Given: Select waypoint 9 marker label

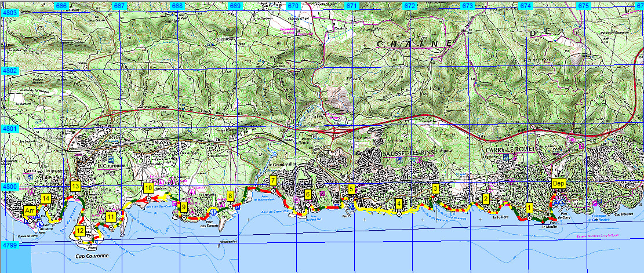Looking at the screenshot, I should click(184, 207).
